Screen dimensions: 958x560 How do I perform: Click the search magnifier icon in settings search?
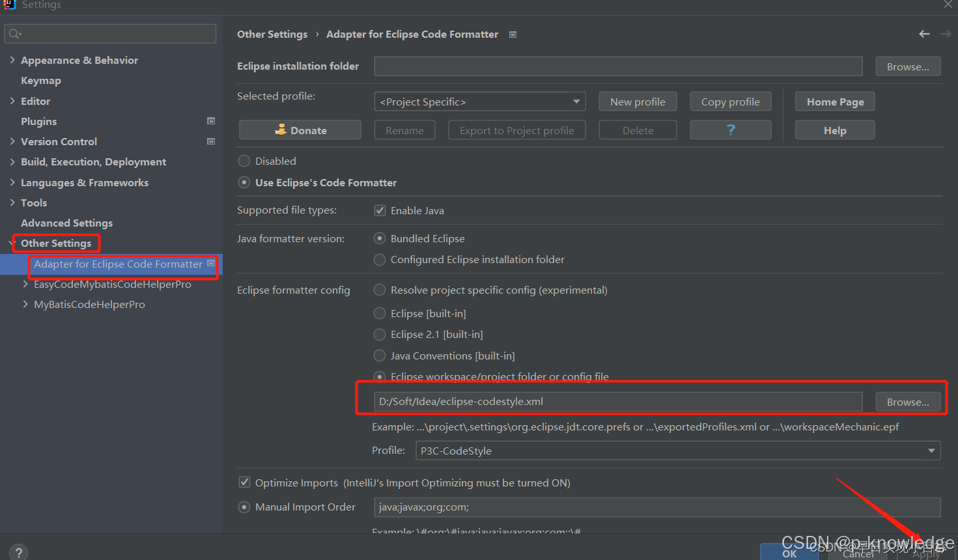(15, 34)
